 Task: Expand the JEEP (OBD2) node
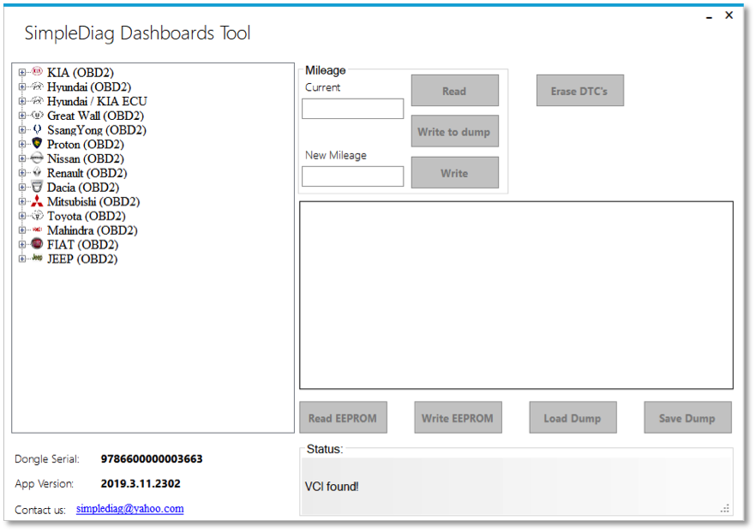(22, 259)
